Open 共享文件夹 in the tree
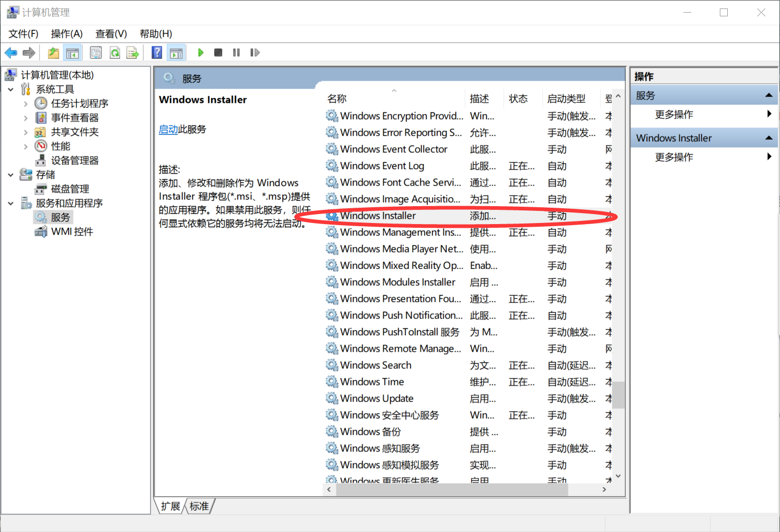The width and height of the screenshot is (780, 532). tap(74, 132)
